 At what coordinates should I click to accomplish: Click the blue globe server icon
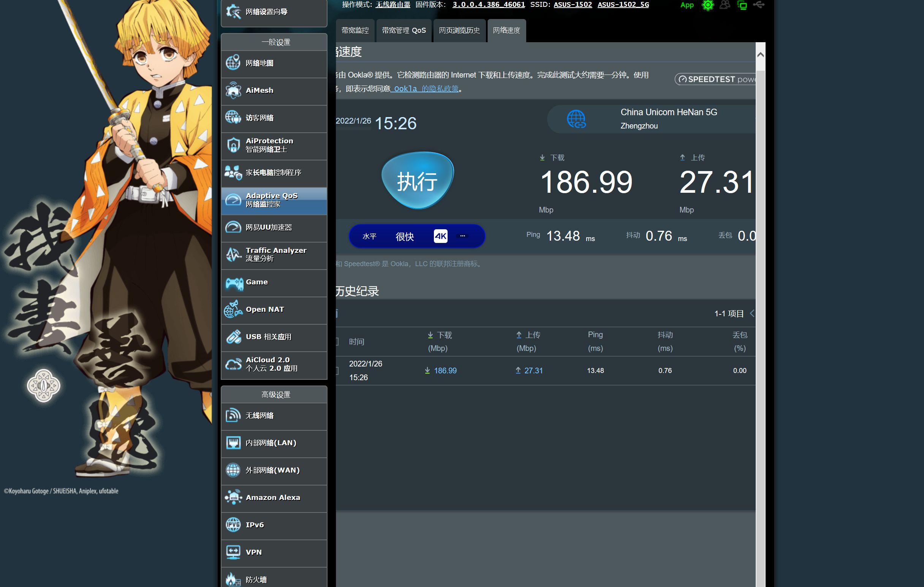click(576, 119)
